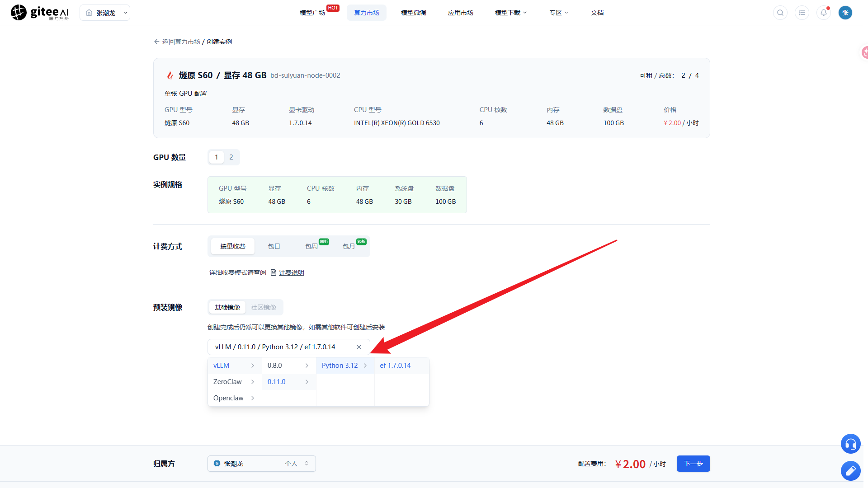Screen dimensions: 868x488
Task: Clear the selected image with X
Action: click(359, 347)
